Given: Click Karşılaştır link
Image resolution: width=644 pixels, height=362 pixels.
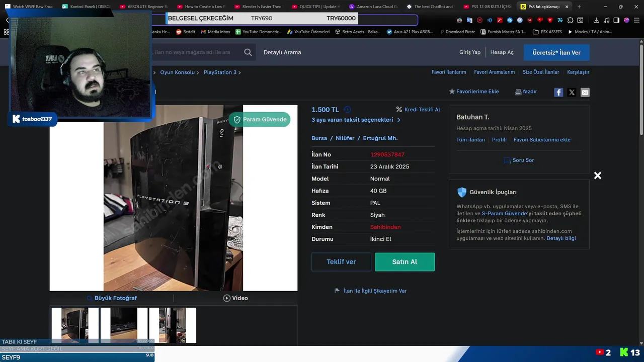Looking at the screenshot, I should click(578, 72).
